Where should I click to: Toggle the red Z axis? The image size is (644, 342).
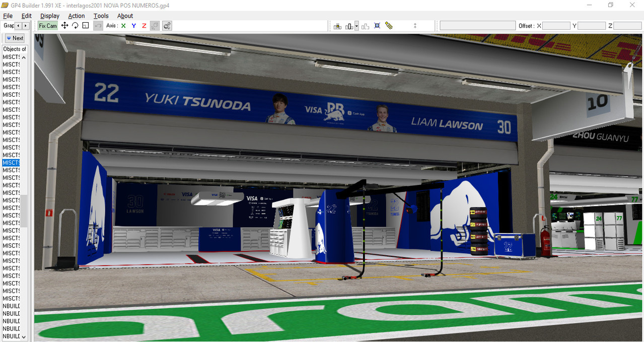coord(144,26)
